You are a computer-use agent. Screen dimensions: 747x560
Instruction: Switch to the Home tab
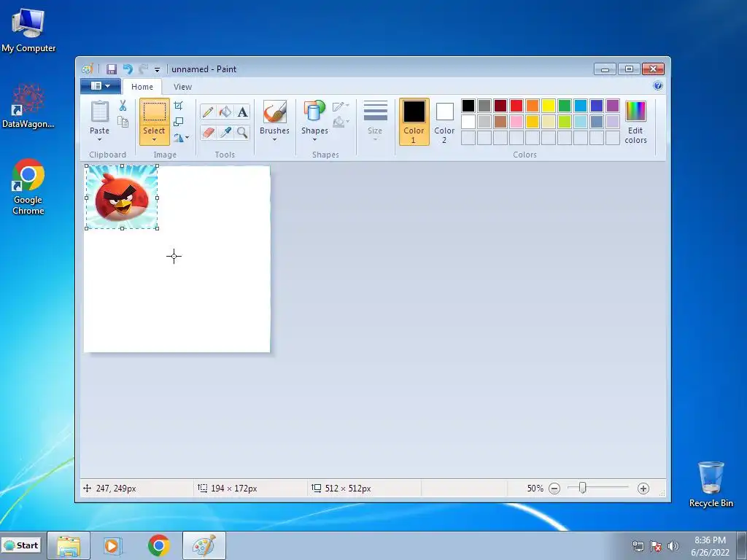[x=142, y=87]
